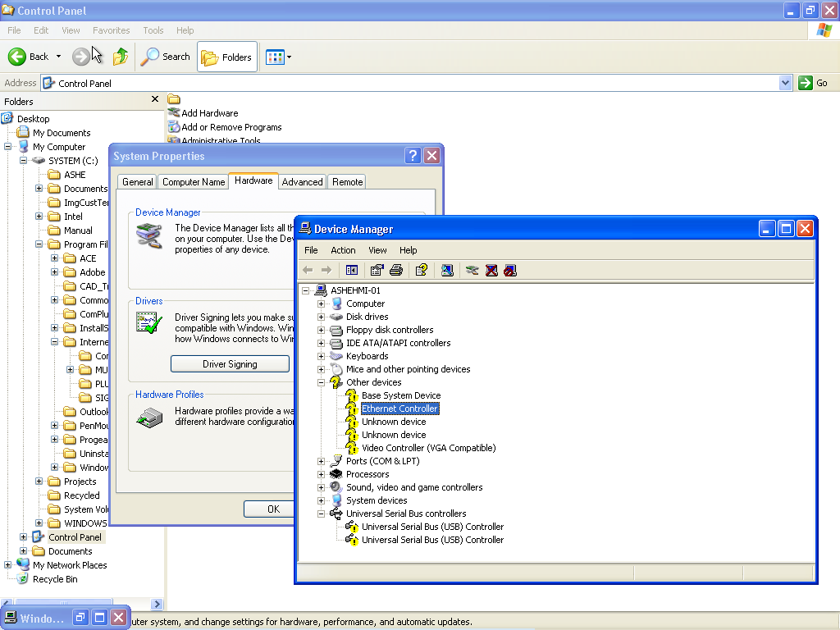Click the Print icon in Device Manager toolbar
The height and width of the screenshot is (630, 840).
(396, 270)
